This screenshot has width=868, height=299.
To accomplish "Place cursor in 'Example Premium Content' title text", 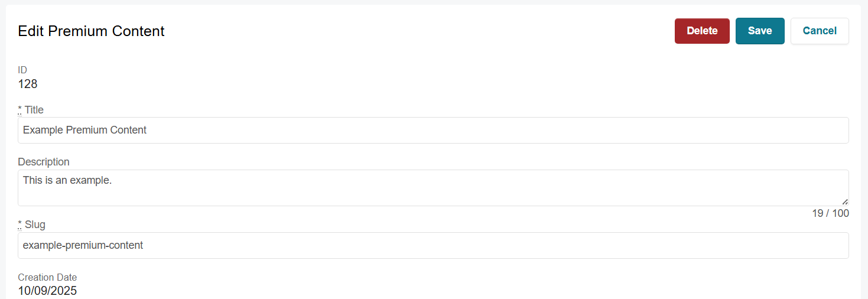I will point(84,130).
